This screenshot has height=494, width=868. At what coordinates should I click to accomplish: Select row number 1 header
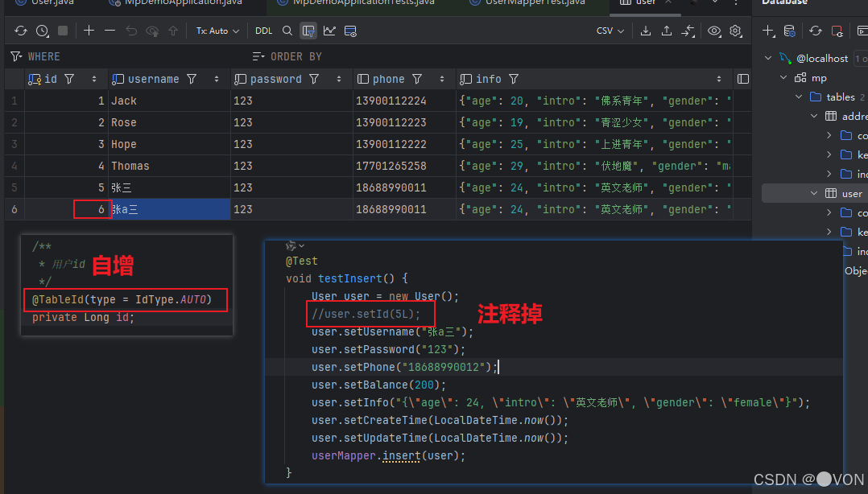point(14,101)
